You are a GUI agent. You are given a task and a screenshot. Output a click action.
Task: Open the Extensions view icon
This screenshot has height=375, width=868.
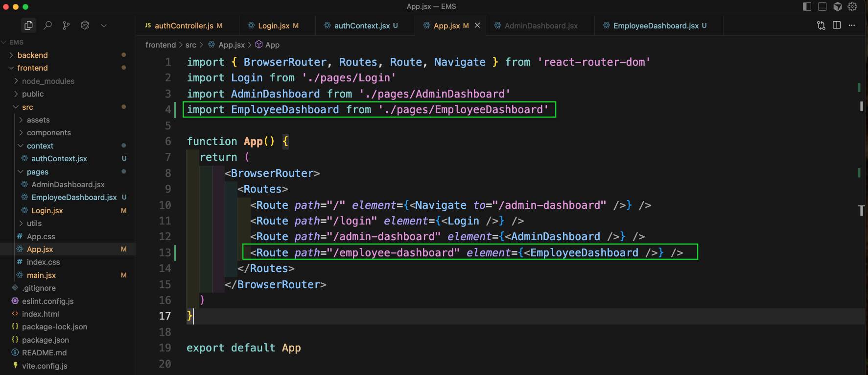(x=85, y=25)
